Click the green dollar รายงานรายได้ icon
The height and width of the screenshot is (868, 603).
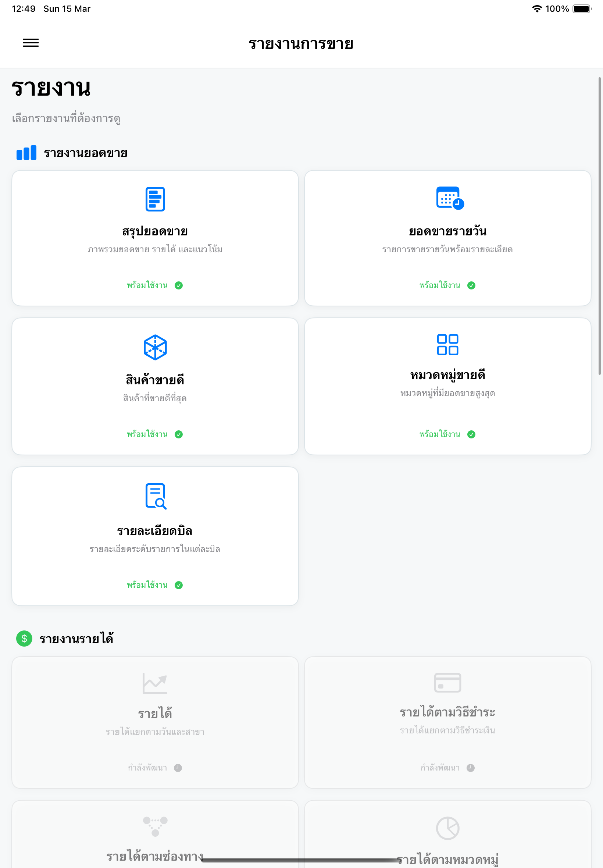tap(24, 638)
